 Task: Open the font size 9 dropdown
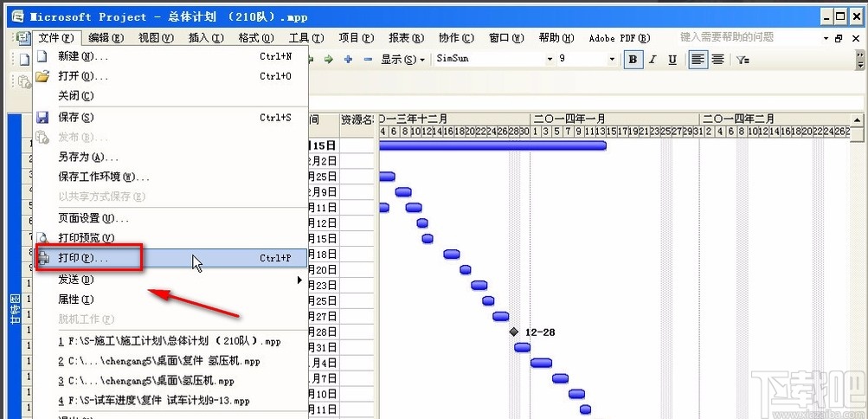(x=612, y=59)
